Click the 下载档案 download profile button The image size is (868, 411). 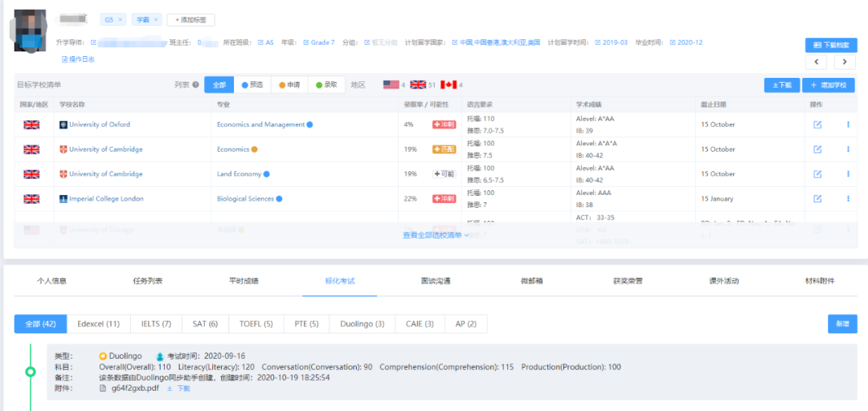831,45
